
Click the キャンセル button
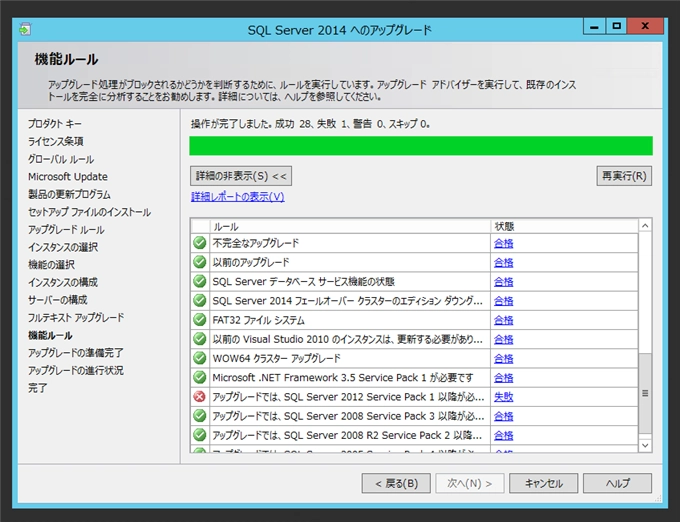click(x=543, y=483)
